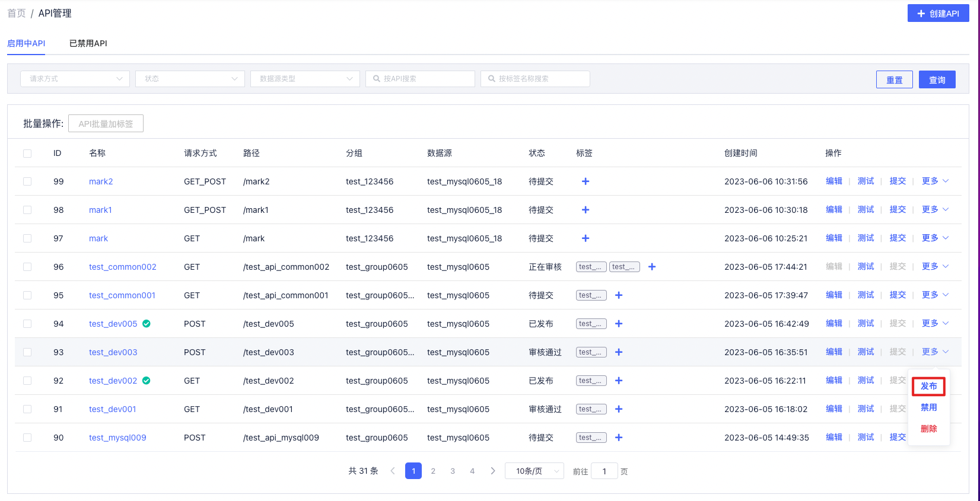Open the 10条/页 page size dropdown
This screenshot has height=501, width=980.
tap(534, 471)
